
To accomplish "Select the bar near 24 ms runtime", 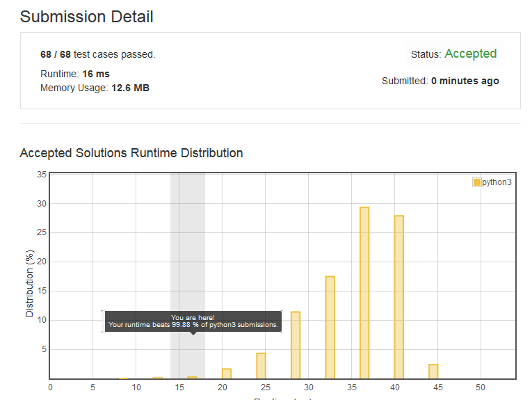I will tap(261, 365).
